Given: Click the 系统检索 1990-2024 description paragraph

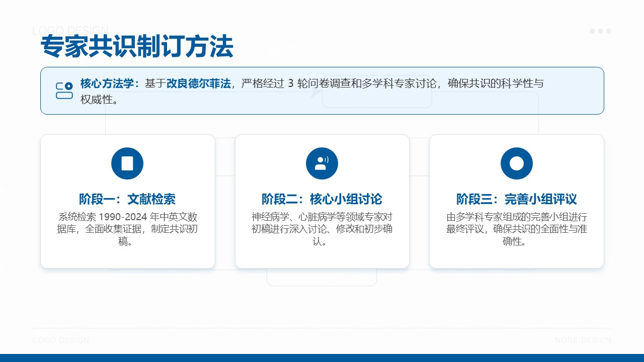Looking at the screenshot, I should [127, 229].
